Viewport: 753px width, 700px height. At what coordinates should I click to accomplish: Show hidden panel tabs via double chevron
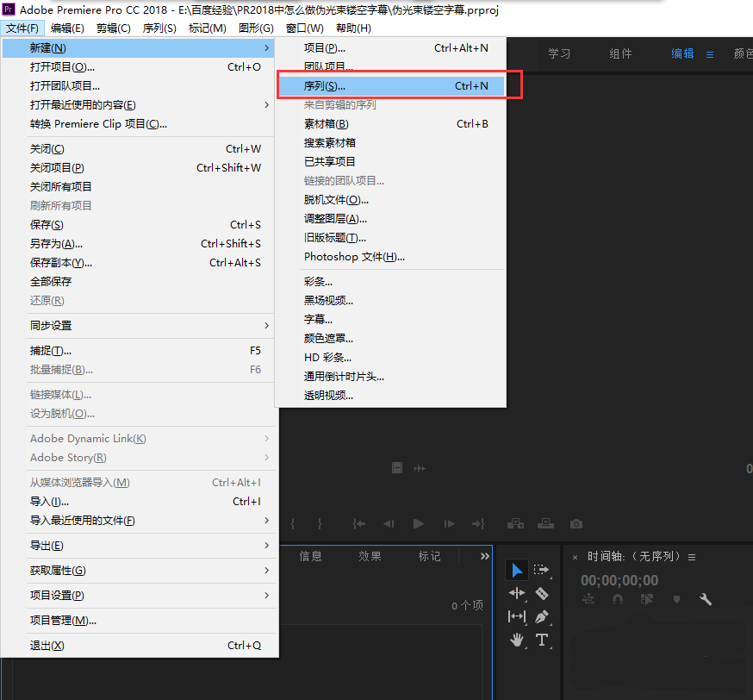(484, 556)
